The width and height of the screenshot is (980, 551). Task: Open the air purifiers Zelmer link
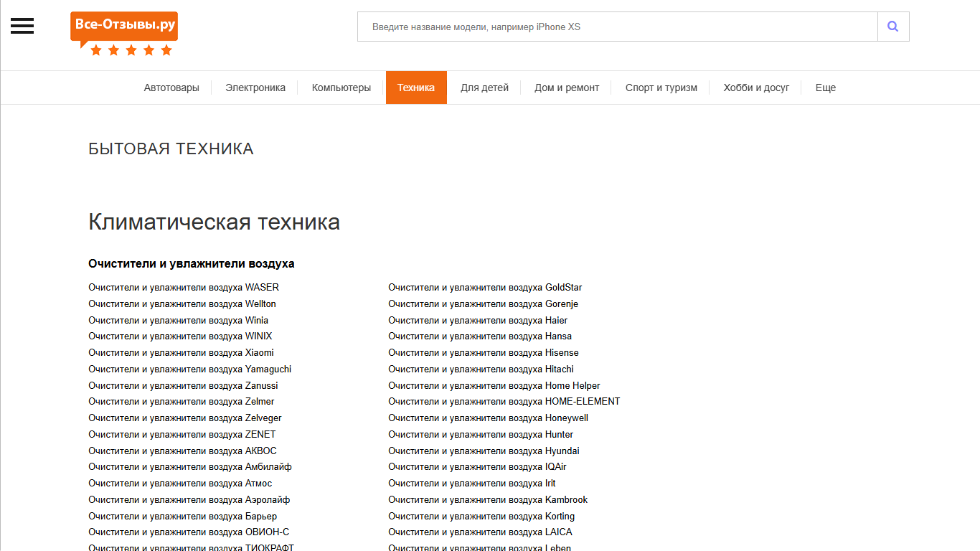pos(182,401)
